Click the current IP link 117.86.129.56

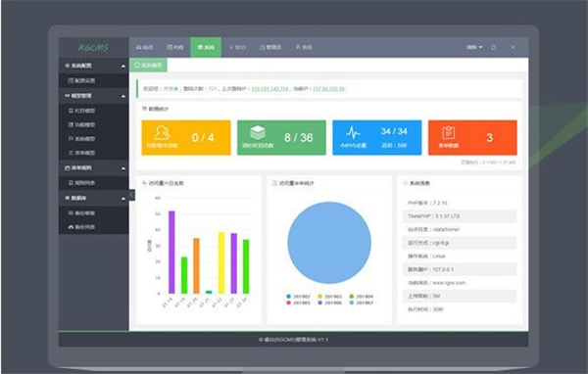pos(329,89)
